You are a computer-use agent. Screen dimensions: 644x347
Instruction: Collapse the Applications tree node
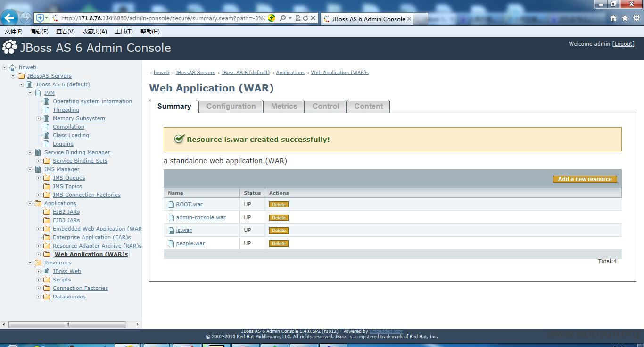30,203
